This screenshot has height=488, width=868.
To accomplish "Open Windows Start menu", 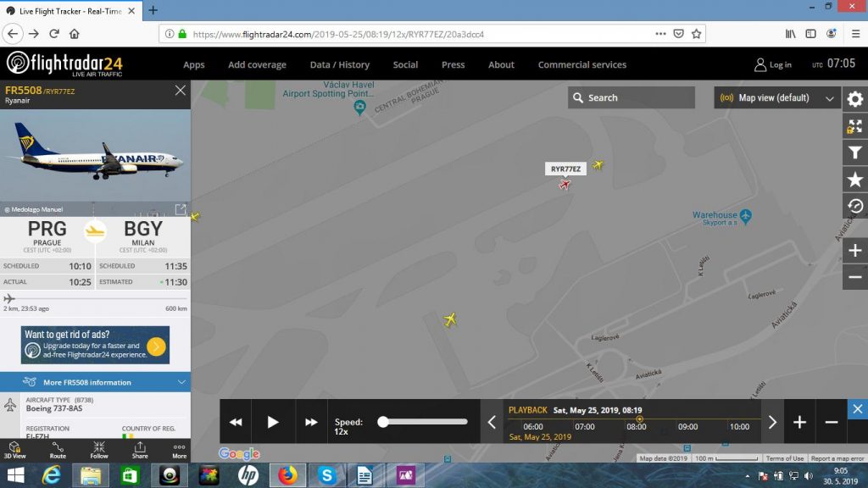I will (x=15, y=475).
